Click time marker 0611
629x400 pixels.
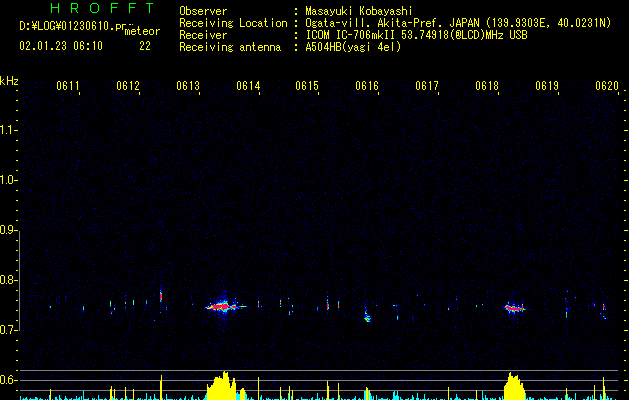[x=68, y=86]
